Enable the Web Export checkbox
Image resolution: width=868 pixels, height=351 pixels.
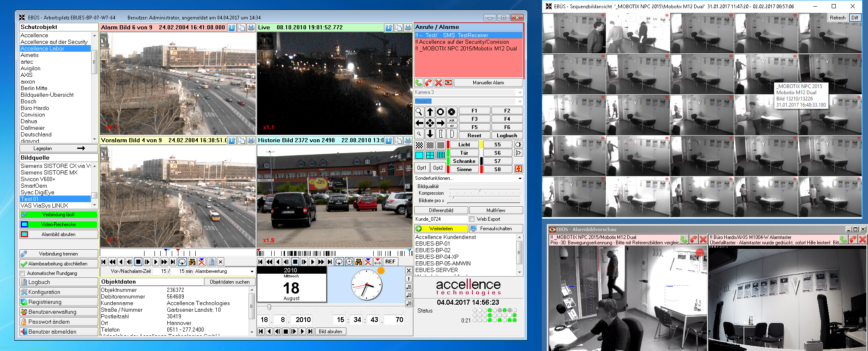472,219
